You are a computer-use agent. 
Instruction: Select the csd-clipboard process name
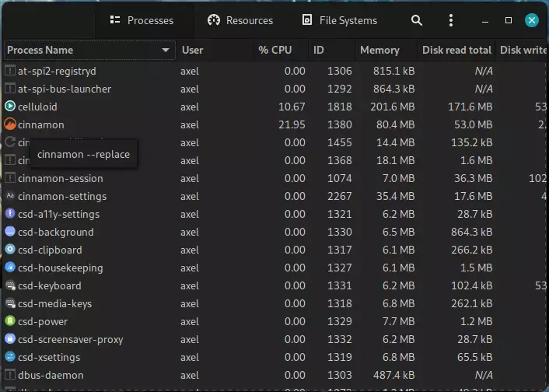click(50, 250)
